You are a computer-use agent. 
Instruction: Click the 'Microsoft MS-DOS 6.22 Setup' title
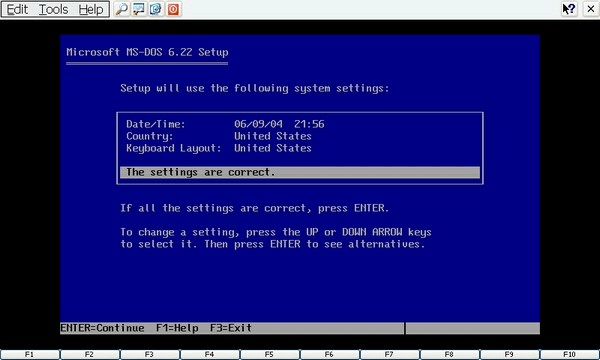coord(147,52)
